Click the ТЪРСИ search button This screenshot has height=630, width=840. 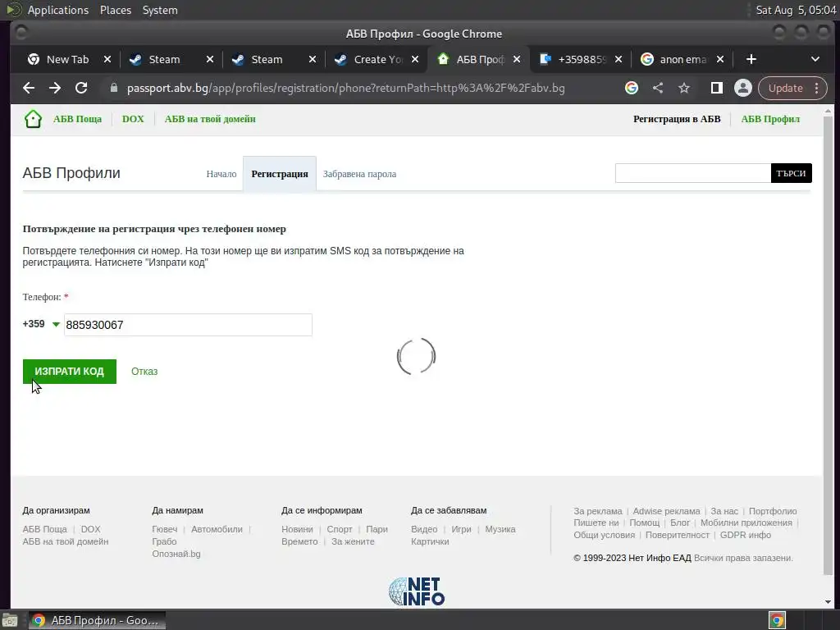(792, 173)
